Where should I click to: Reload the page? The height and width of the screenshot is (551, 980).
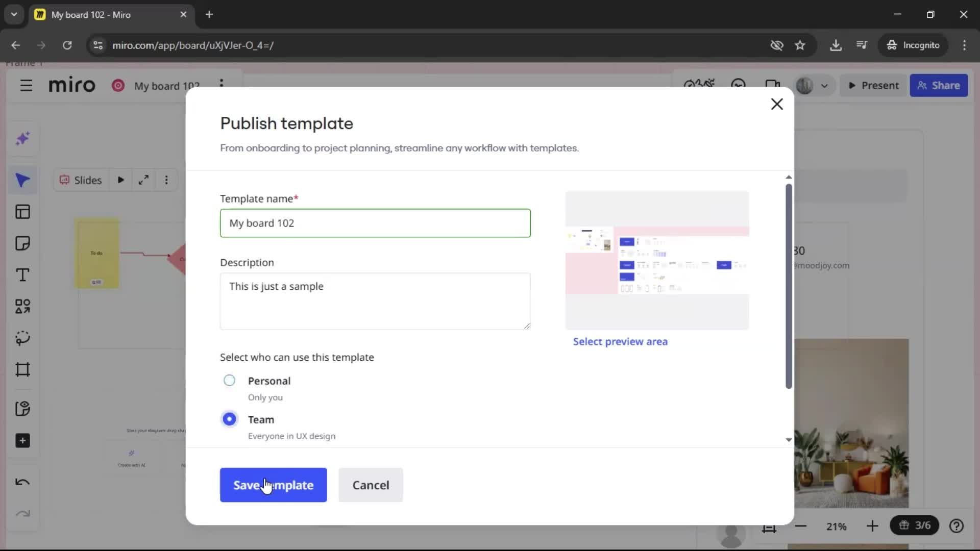(x=67, y=45)
